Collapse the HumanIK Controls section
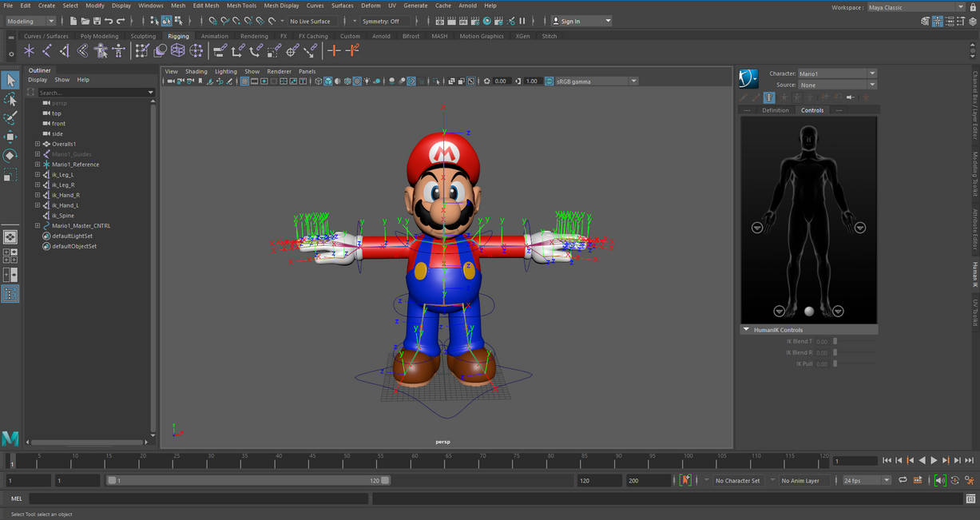The image size is (980, 520). 746,329
